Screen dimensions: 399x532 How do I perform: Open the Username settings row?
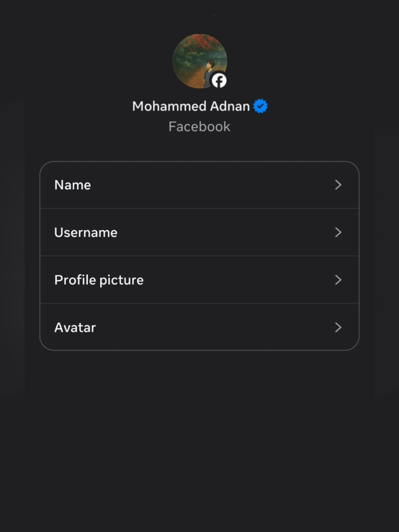click(199, 232)
